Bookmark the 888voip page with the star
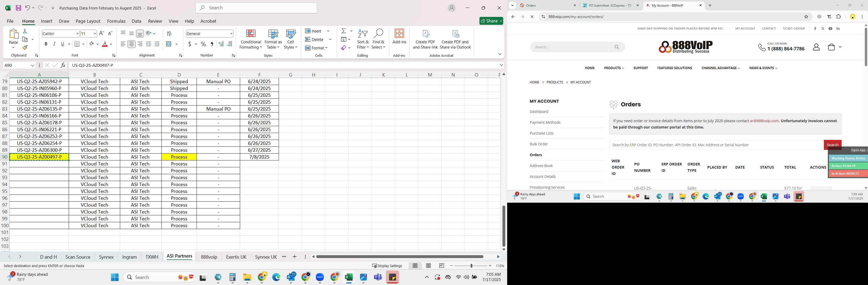Image resolution: width=868 pixels, height=285 pixels. [806, 16]
